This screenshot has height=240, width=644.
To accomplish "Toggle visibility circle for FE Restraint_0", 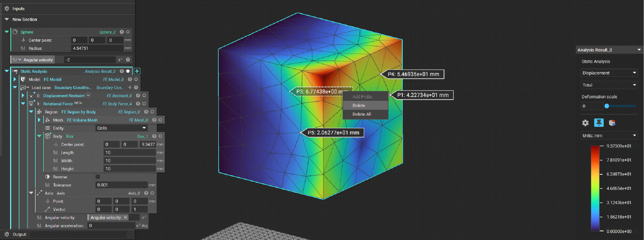I will click(144, 95).
